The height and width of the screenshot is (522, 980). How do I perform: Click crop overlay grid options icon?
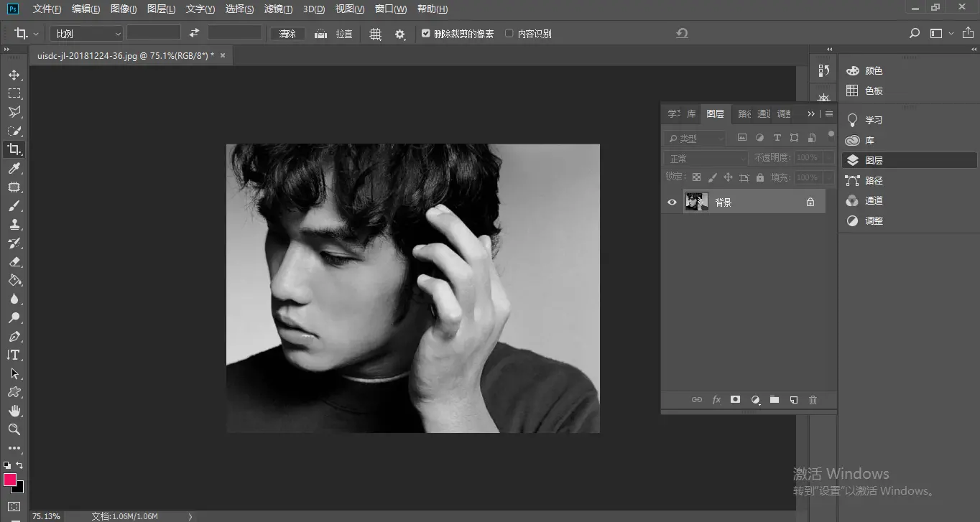click(x=375, y=34)
